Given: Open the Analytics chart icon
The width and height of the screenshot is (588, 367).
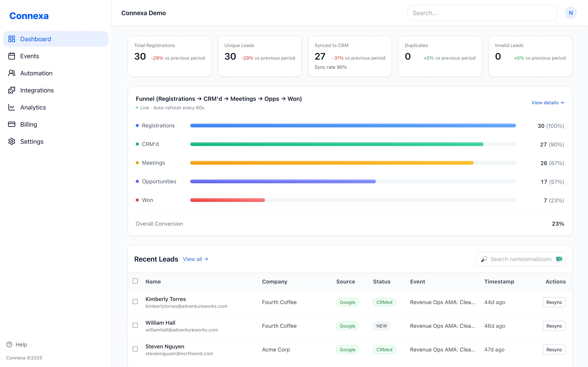Looking at the screenshot, I should pos(12,107).
